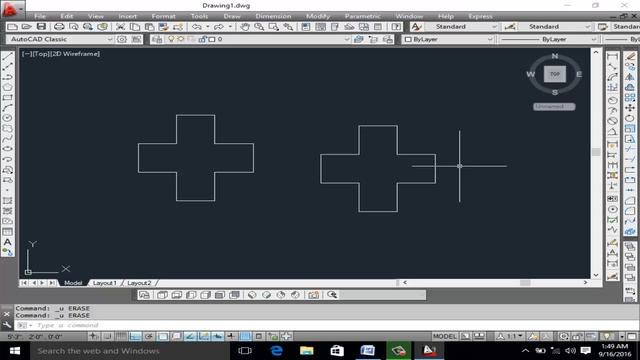Viewport: 640px width, 360px height.
Task: Select the Rotate modify tool
Action: (630, 118)
